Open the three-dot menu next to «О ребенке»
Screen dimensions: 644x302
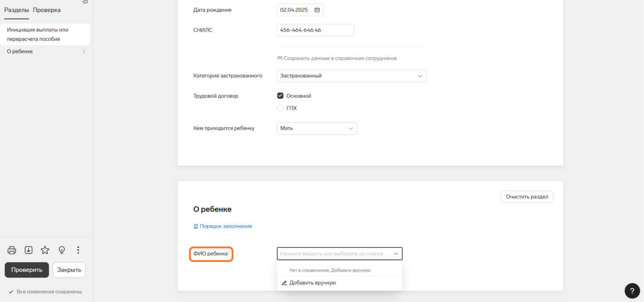pos(84,52)
